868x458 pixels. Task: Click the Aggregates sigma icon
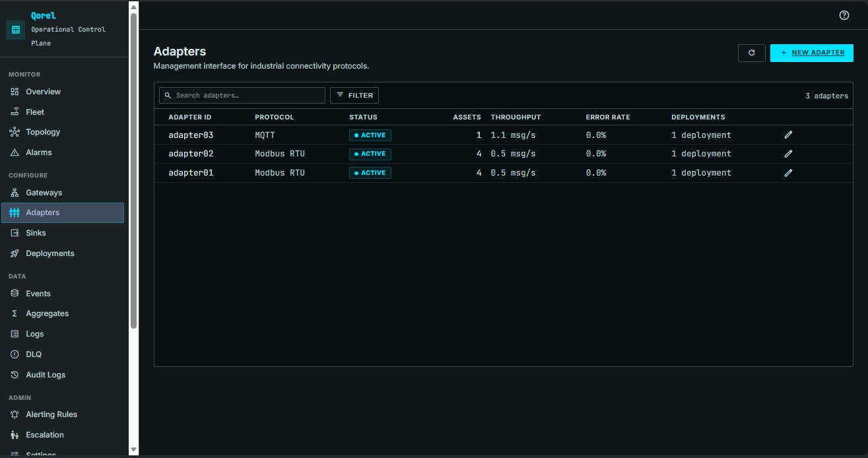pos(15,313)
